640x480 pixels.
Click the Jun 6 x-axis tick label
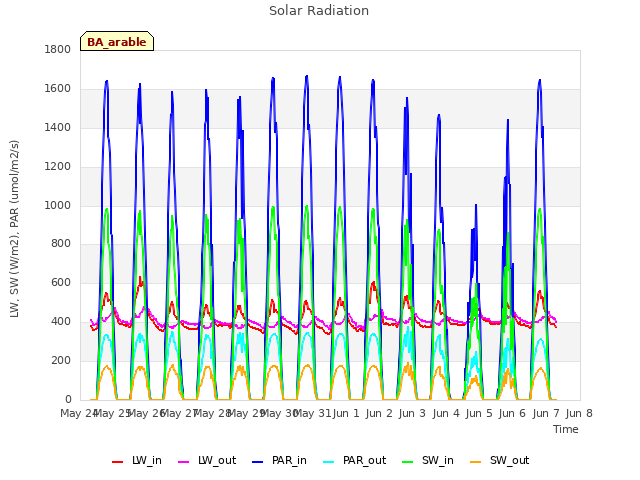pyautogui.click(x=512, y=413)
